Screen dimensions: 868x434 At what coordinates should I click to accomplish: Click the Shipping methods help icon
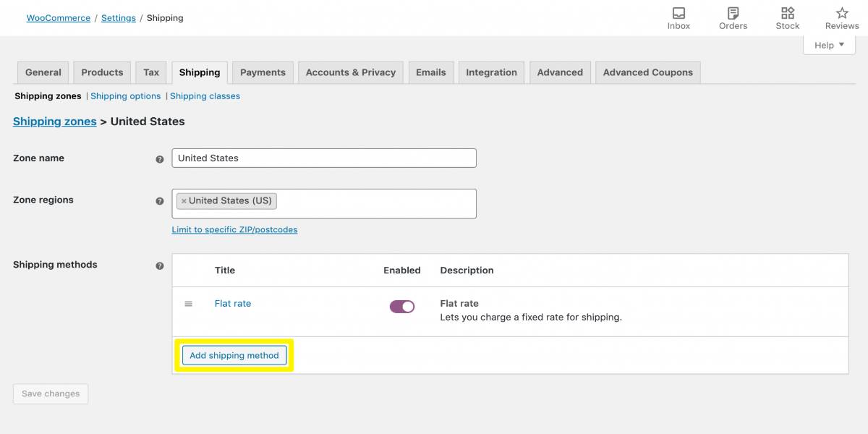(x=160, y=265)
